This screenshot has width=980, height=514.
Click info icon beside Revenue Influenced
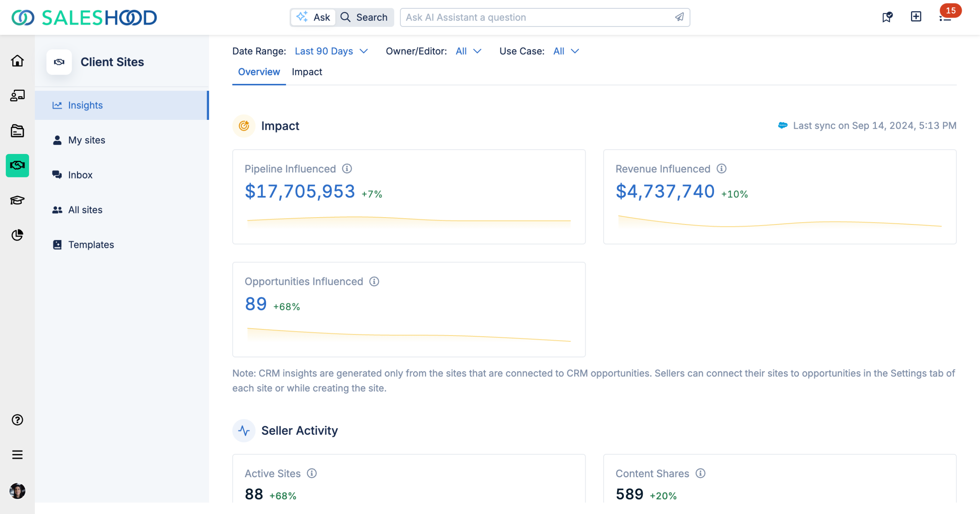coord(721,169)
